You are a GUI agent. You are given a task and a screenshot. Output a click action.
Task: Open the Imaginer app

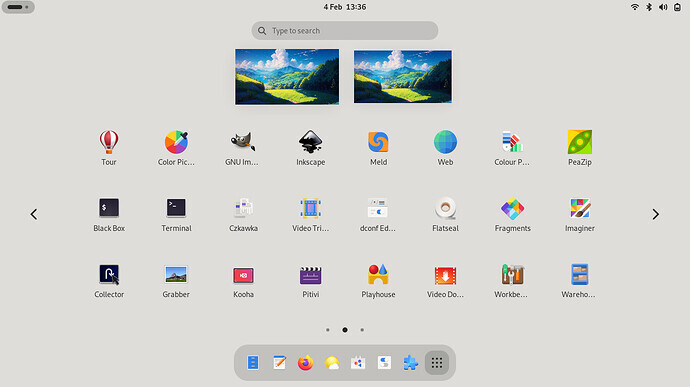(x=580, y=214)
